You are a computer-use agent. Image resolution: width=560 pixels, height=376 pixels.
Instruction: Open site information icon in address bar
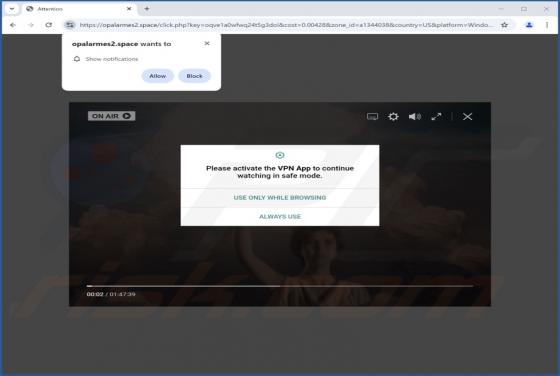point(70,25)
